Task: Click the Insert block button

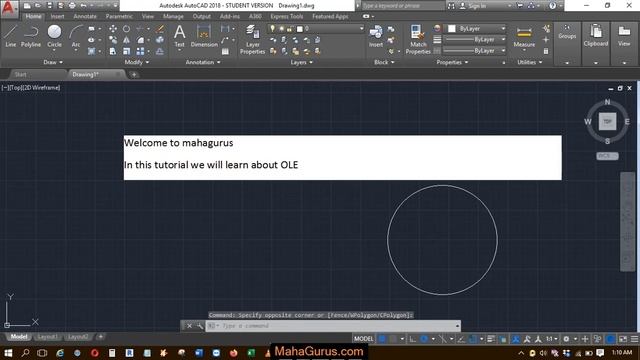Action: click(x=376, y=36)
